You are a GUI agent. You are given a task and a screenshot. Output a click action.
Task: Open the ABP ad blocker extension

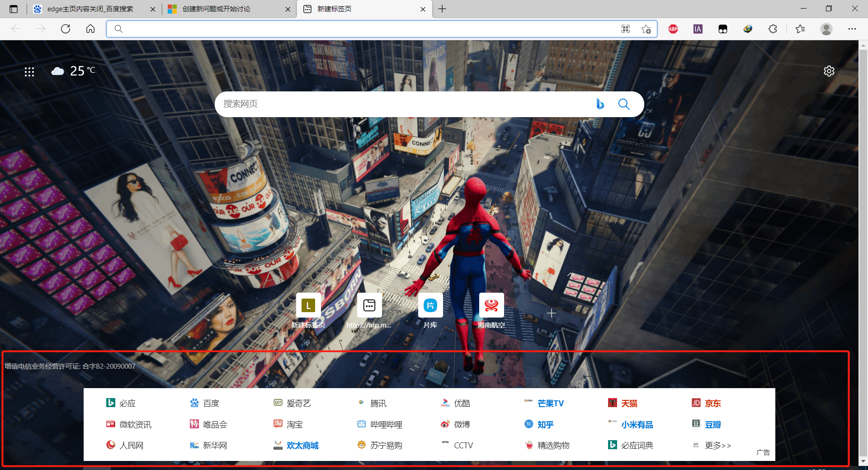point(673,29)
